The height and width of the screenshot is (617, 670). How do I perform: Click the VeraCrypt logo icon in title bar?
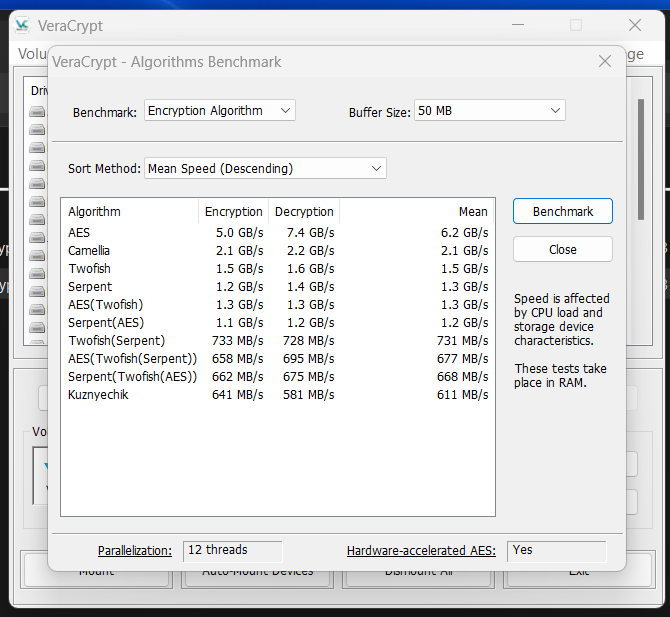(22, 26)
